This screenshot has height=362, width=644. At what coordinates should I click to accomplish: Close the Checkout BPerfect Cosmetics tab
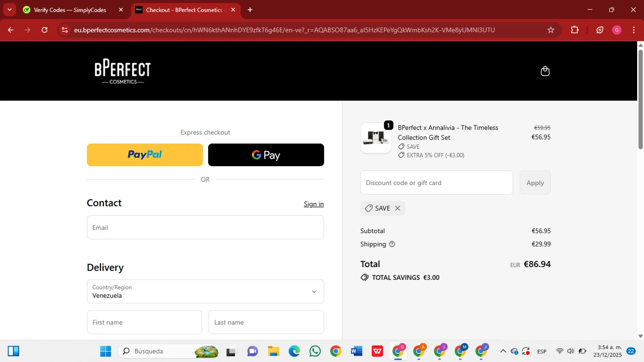(233, 9)
